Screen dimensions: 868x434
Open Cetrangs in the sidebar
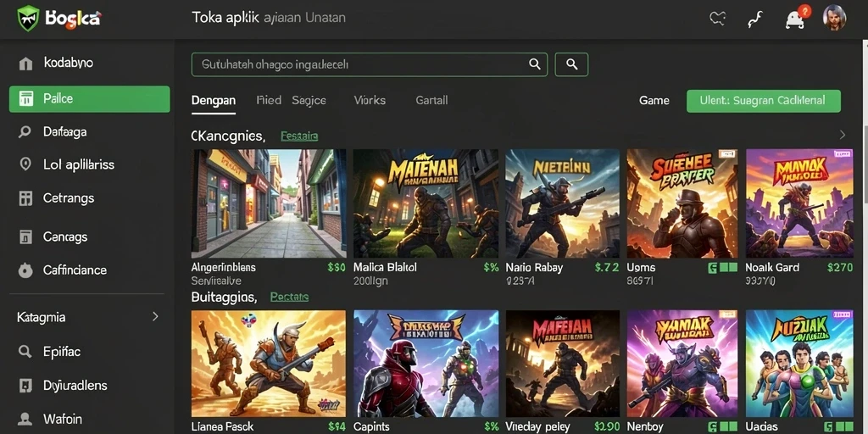point(69,198)
